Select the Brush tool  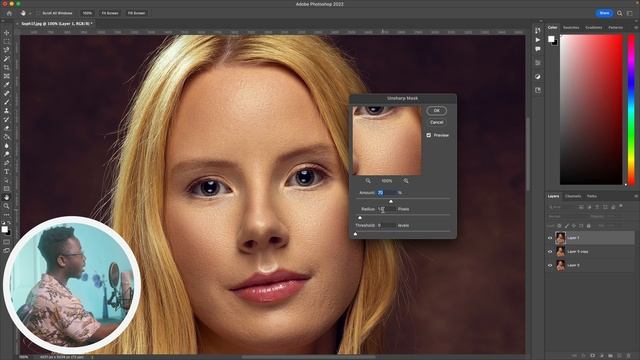7,102
